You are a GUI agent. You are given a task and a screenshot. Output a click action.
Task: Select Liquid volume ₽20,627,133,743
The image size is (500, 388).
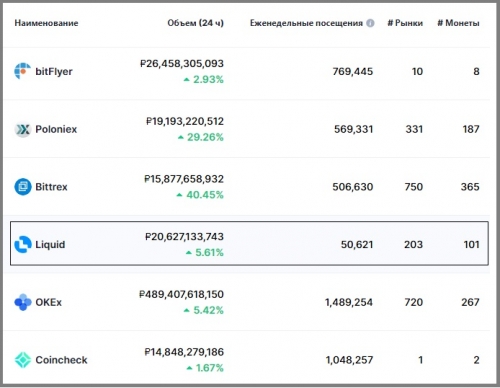(184, 237)
